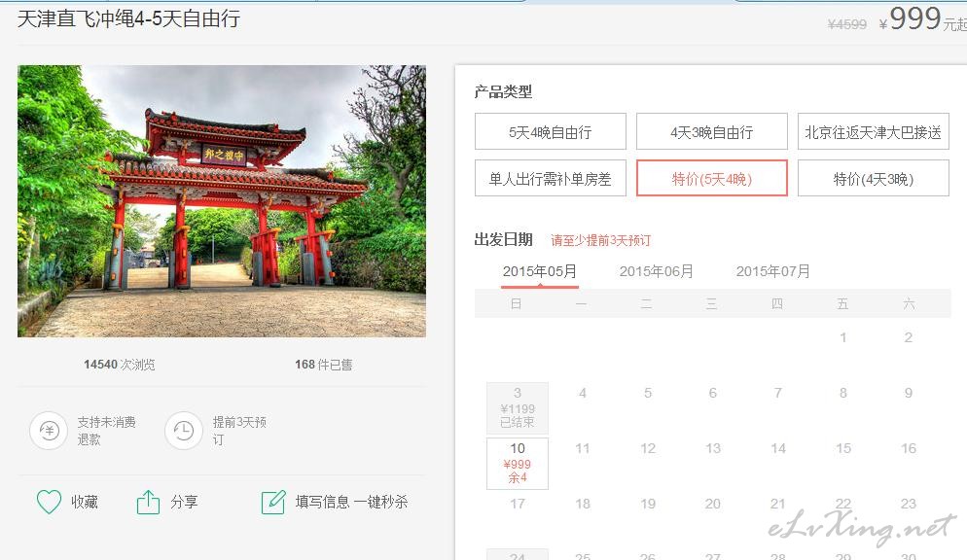This screenshot has width=967, height=560.
Task: Click calendar date 1
Action: click(843, 337)
